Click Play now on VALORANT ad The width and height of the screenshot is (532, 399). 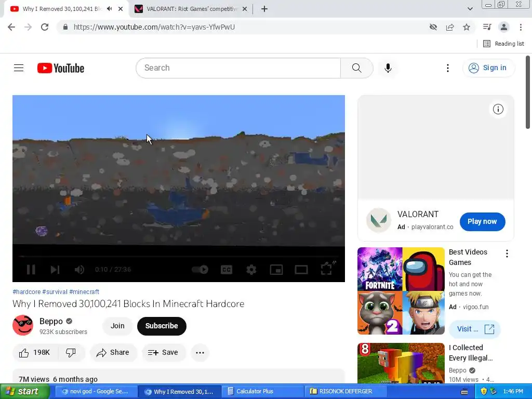(x=482, y=221)
